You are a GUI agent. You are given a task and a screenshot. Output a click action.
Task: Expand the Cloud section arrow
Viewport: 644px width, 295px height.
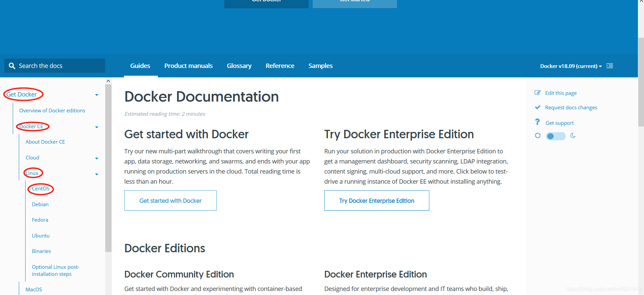pos(97,158)
